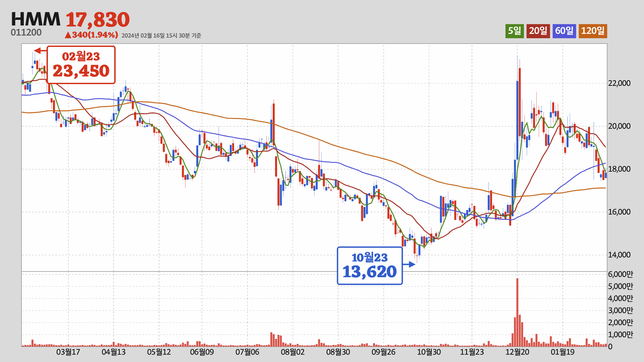The height and width of the screenshot is (362, 644).
Task: Click the 18,000 price axis label
Action: coord(619,169)
